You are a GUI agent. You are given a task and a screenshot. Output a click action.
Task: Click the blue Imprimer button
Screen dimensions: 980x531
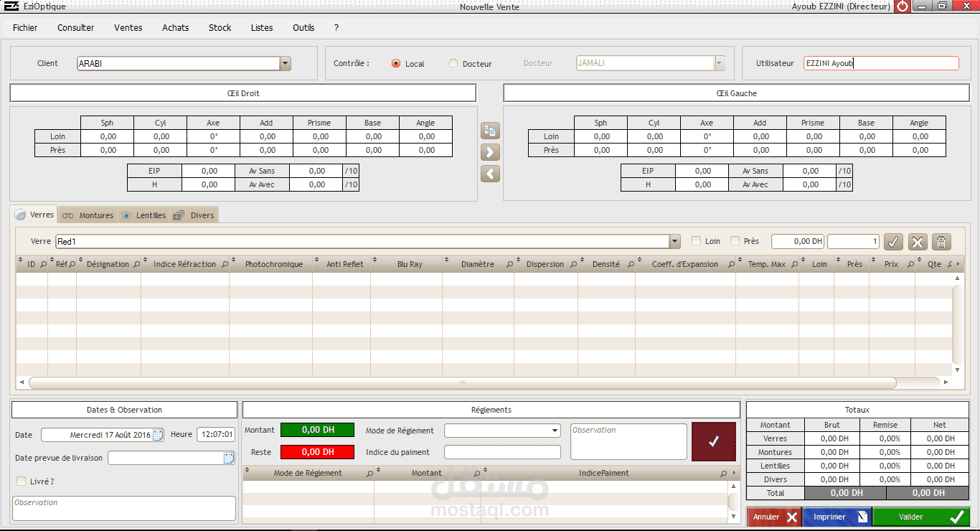(837, 517)
